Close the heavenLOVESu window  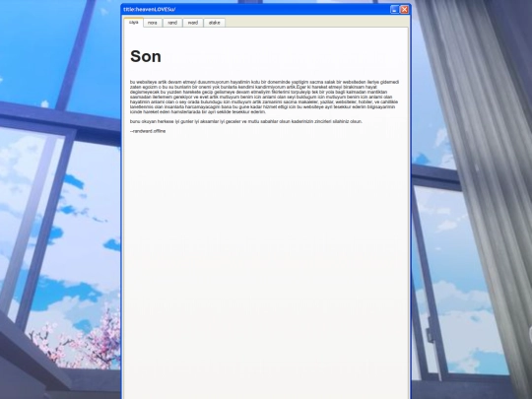click(404, 10)
